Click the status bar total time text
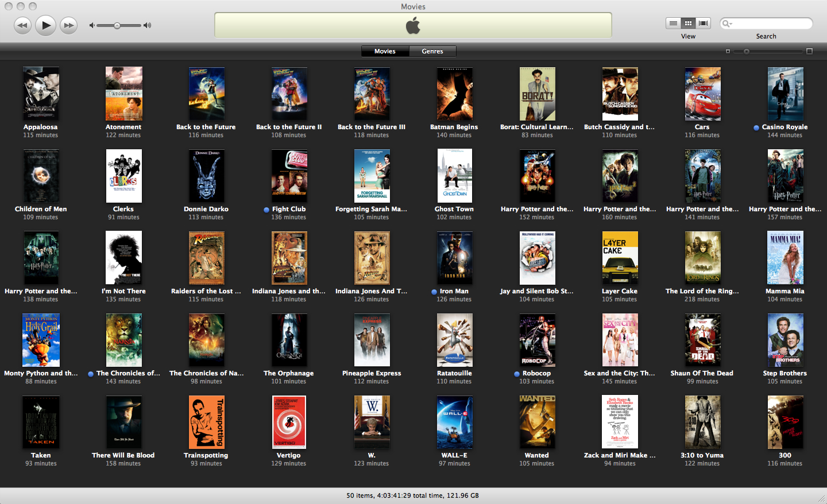827x504 pixels. click(x=412, y=495)
